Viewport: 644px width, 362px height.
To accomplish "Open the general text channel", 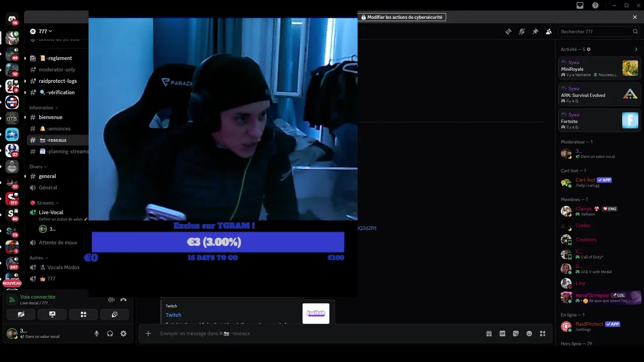I will click(x=57, y=176).
